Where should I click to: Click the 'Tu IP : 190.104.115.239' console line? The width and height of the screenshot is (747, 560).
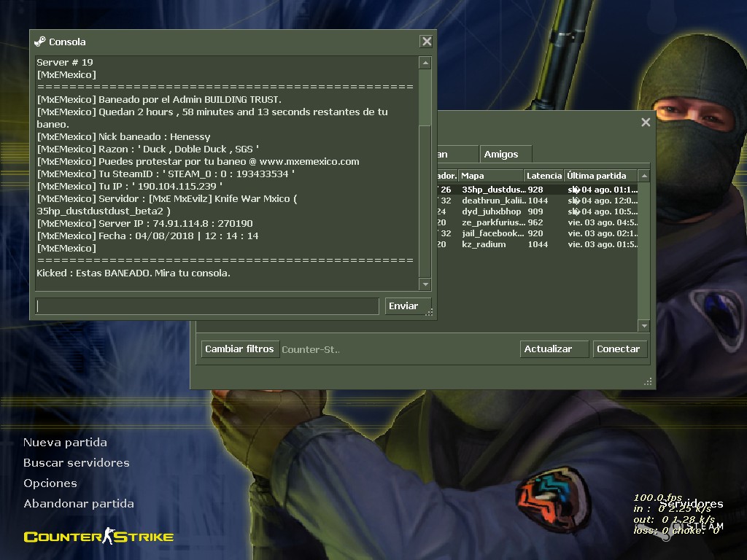130,186
